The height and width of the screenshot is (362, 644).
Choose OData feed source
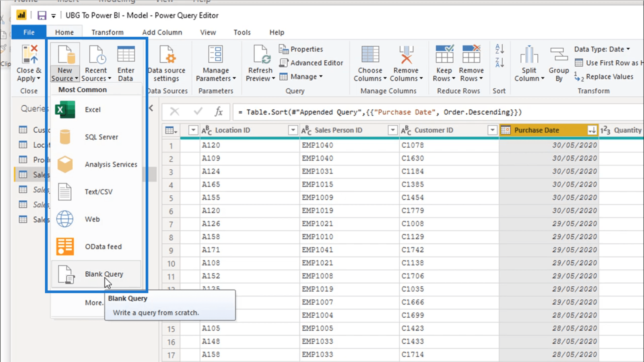[96, 247]
